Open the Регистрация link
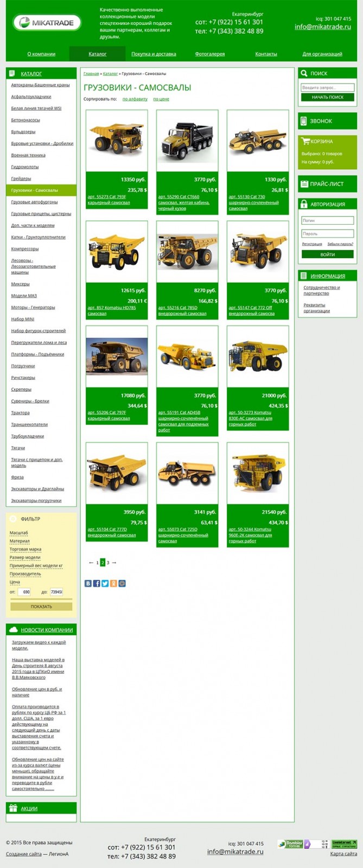The image size is (363, 868). [x=312, y=244]
